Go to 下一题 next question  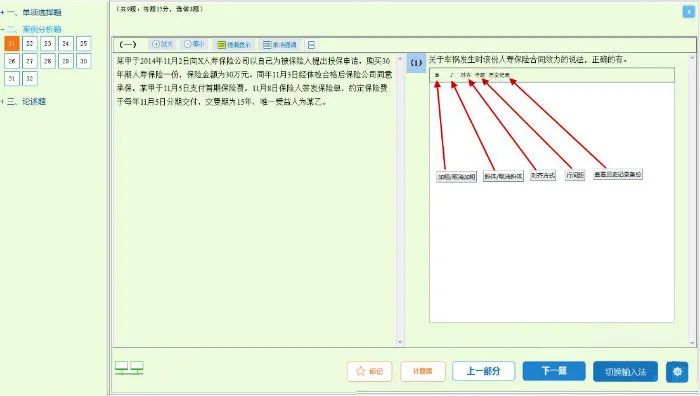pyautogui.click(x=554, y=371)
